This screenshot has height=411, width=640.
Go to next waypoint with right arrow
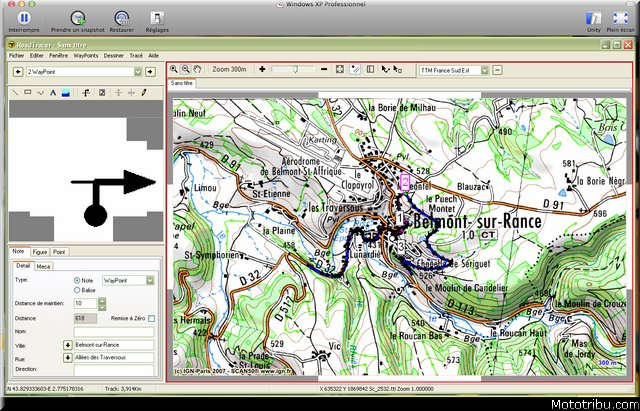tap(150, 72)
